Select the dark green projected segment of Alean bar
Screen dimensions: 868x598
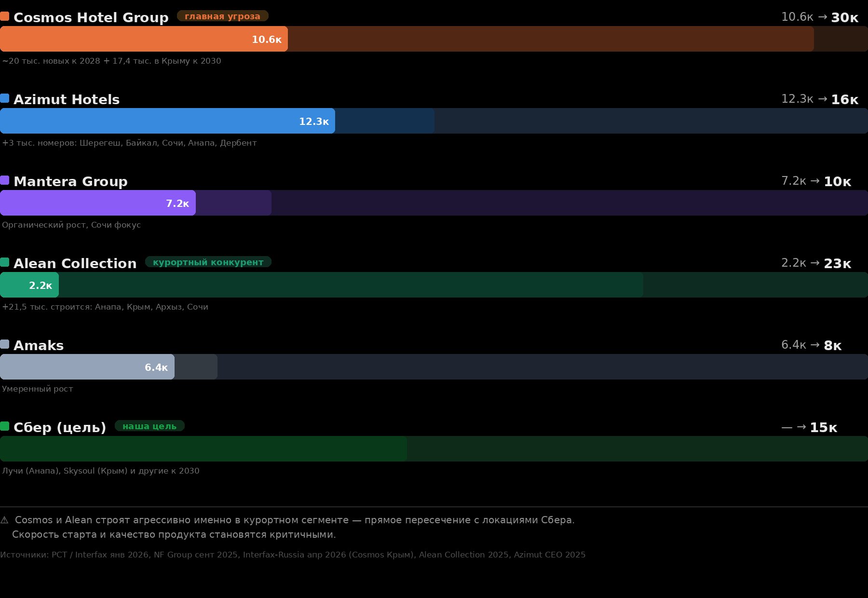(x=351, y=285)
